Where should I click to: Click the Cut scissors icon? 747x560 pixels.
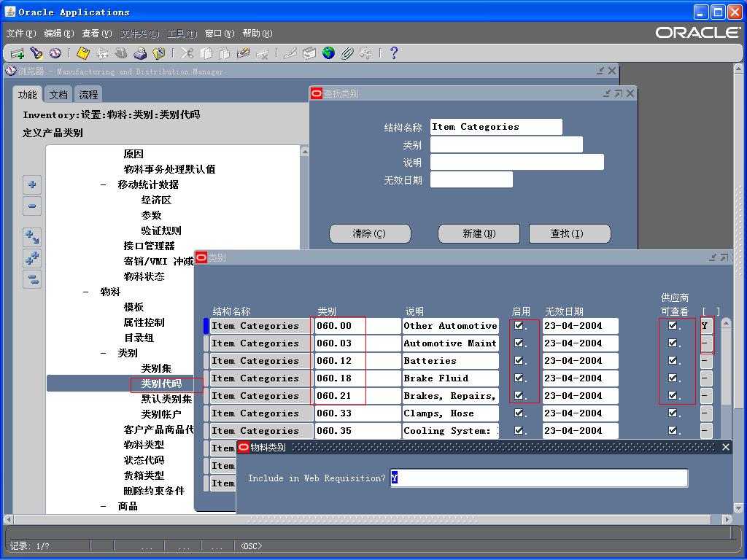[187, 53]
